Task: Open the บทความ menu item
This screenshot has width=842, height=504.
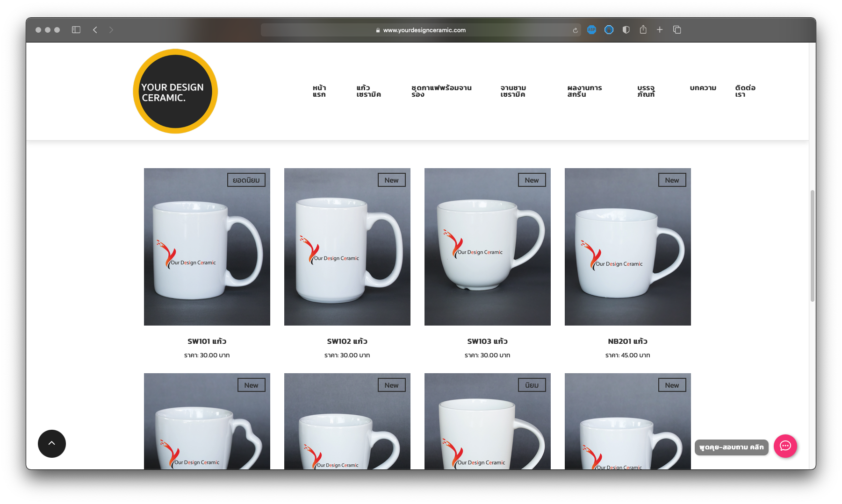Action: pyautogui.click(x=703, y=88)
